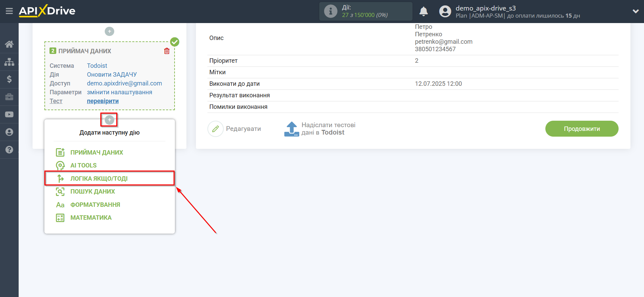Click the Пріоритет value 2

click(417, 61)
